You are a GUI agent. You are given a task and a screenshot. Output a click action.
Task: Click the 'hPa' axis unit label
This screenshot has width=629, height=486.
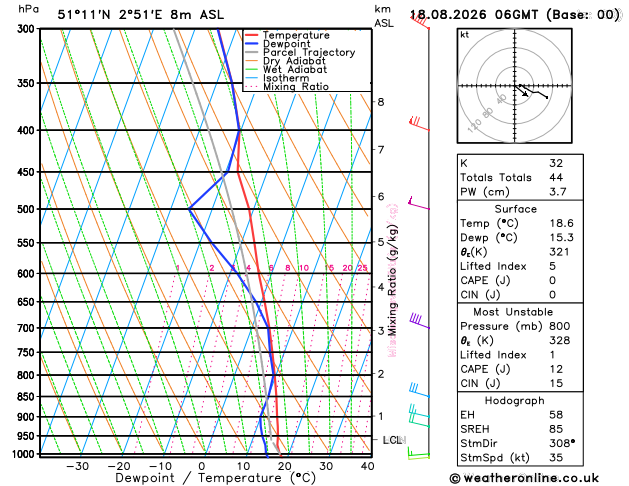pyautogui.click(x=28, y=9)
